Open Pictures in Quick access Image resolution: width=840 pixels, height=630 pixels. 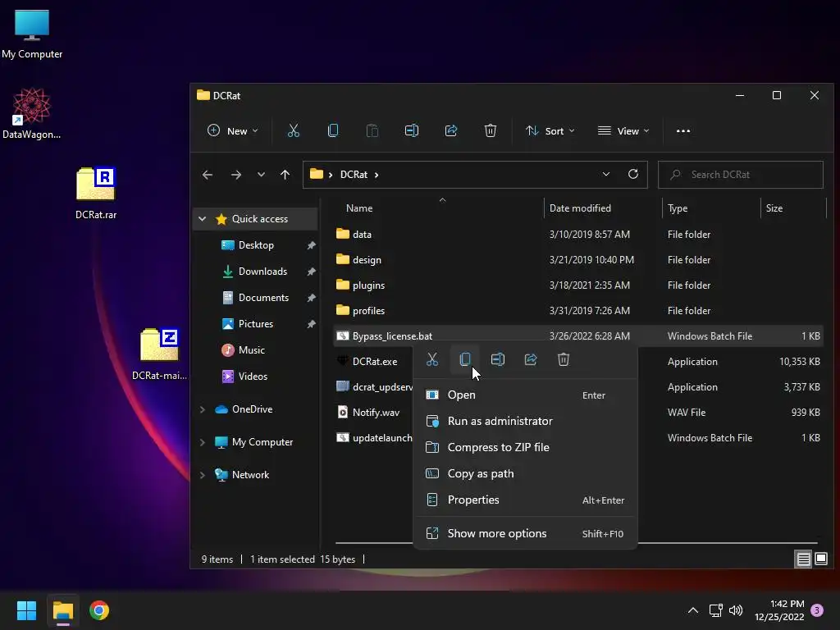point(256,323)
